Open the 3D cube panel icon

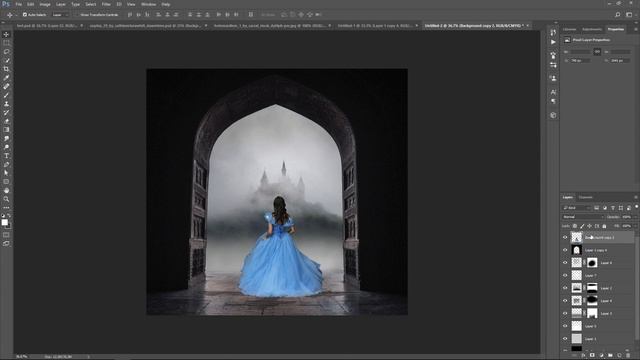553,115
